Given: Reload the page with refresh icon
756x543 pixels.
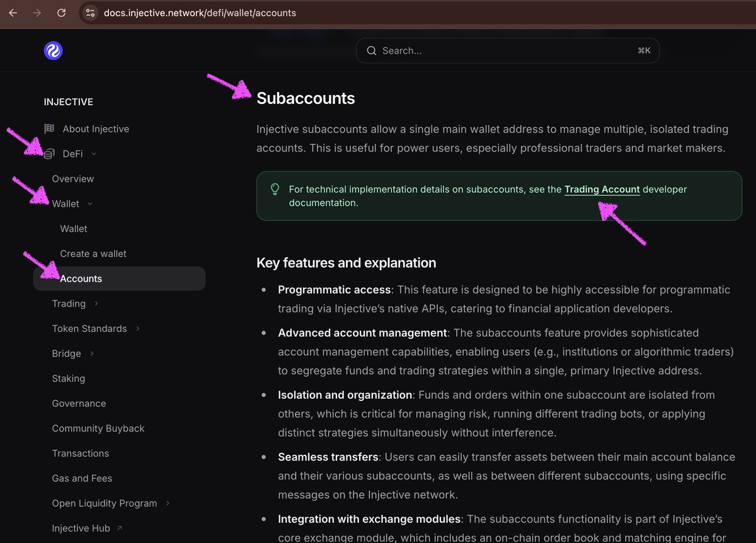Looking at the screenshot, I should click(x=61, y=13).
